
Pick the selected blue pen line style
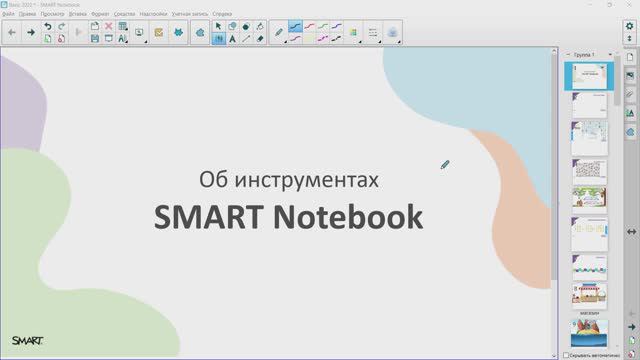pyautogui.click(x=295, y=27)
